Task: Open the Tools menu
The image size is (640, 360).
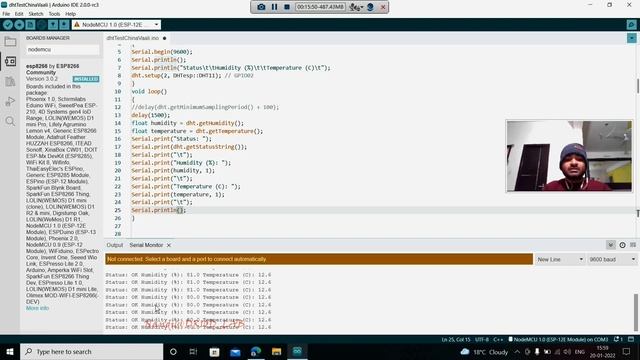Action: click(x=54, y=13)
